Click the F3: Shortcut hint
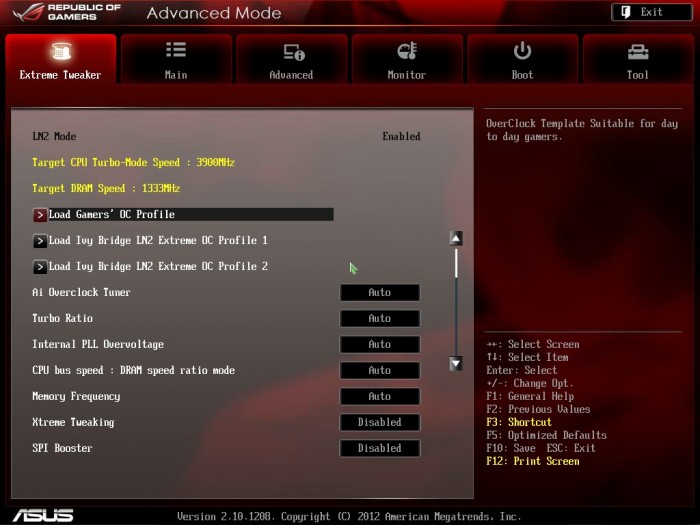Screen dimensions: 700x525 pos(519,422)
